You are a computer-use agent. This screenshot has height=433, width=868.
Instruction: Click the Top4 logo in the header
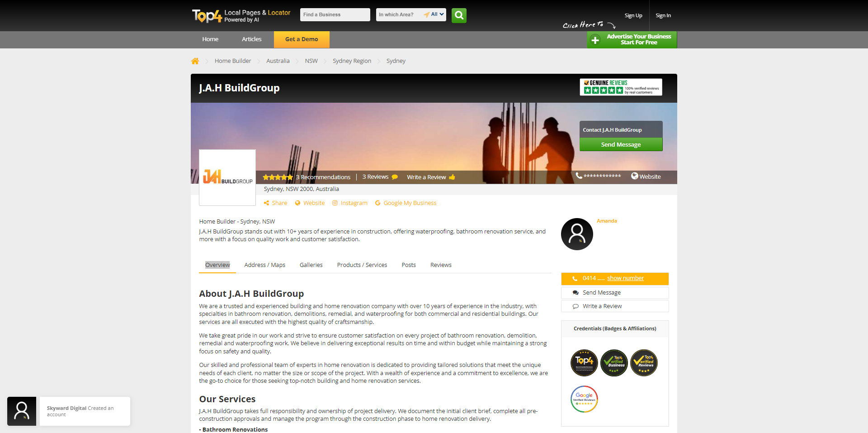(x=207, y=15)
